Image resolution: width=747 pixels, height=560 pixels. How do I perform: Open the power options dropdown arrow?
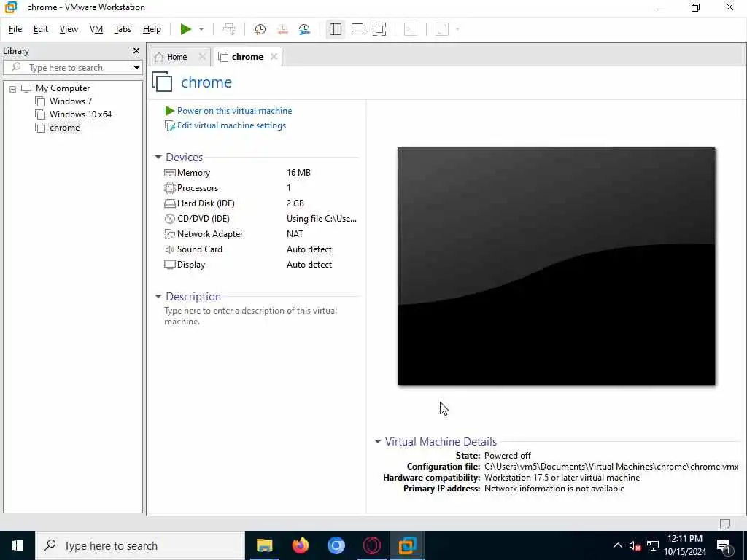click(x=201, y=29)
